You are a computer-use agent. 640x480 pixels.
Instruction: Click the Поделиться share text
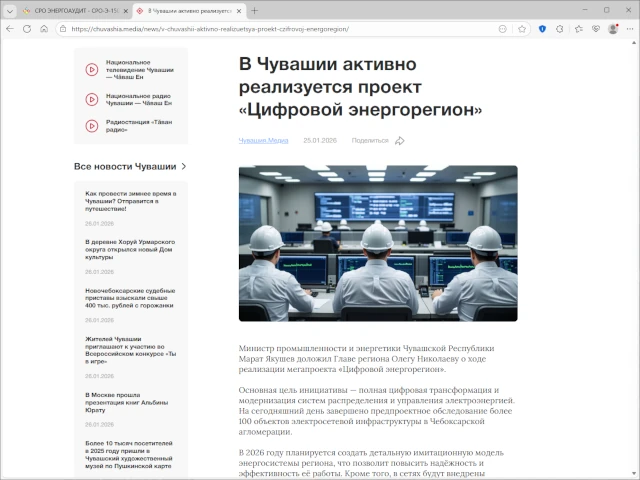(370, 140)
